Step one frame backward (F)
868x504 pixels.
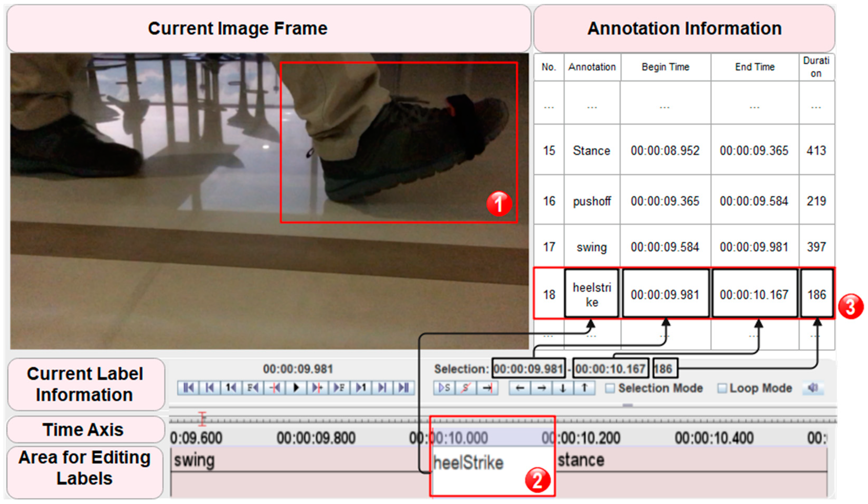point(252,388)
